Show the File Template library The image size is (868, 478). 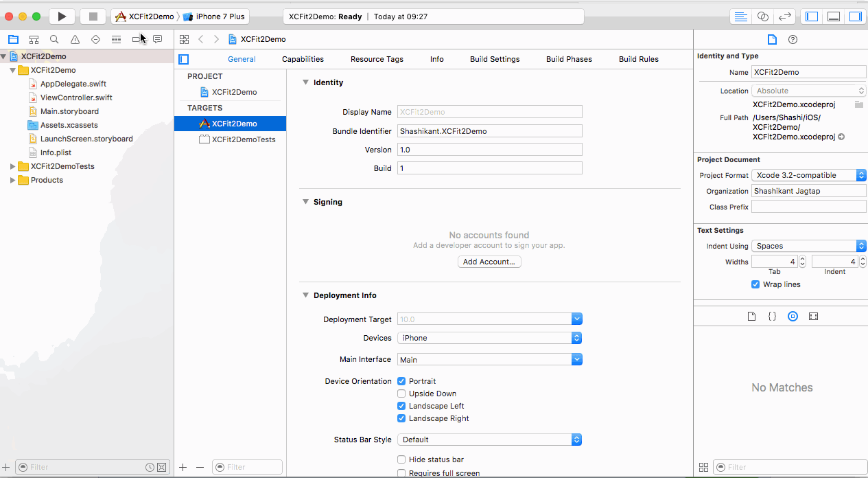click(751, 317)
